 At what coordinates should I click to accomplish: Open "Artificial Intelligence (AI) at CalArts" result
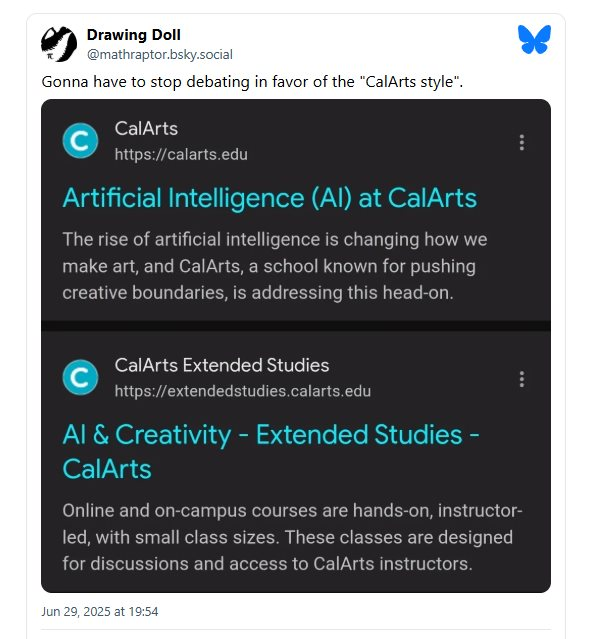(269, 197)
